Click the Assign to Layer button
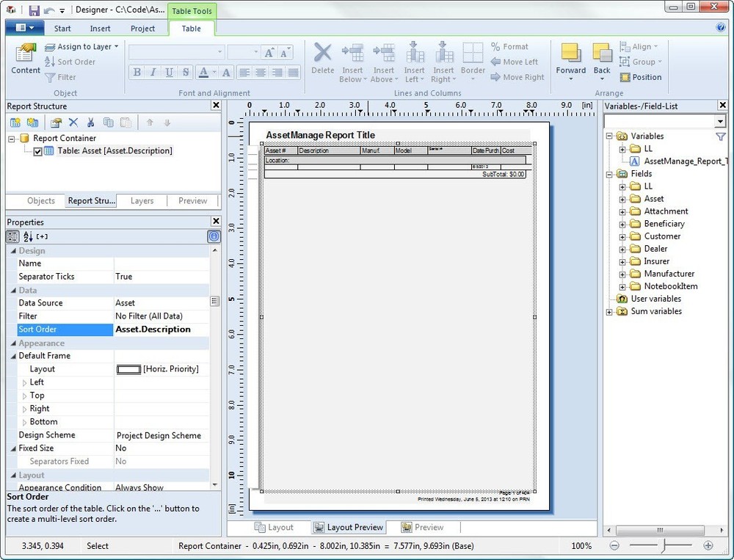Screen dimensions: 734x560 click(81, 46)
